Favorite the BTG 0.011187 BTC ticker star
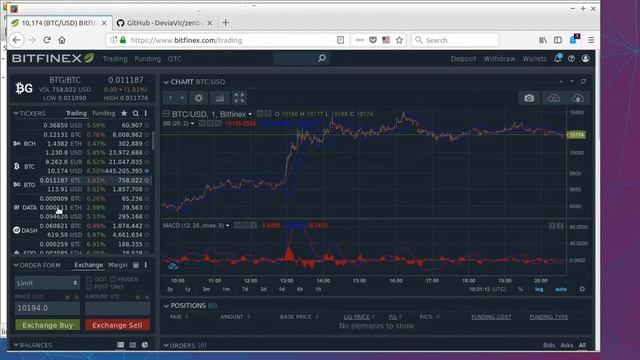The width and height of the screenshot is (640, 360). pos(147,180)
